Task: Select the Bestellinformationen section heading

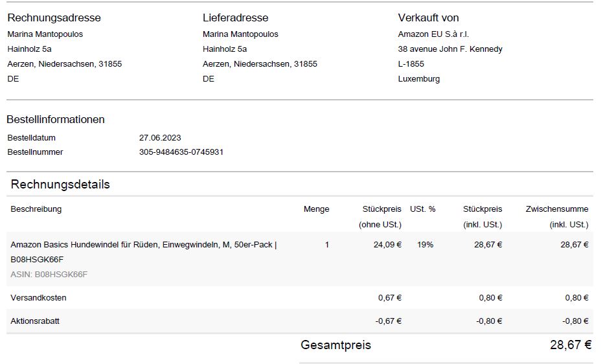Action: pos(56,120)
